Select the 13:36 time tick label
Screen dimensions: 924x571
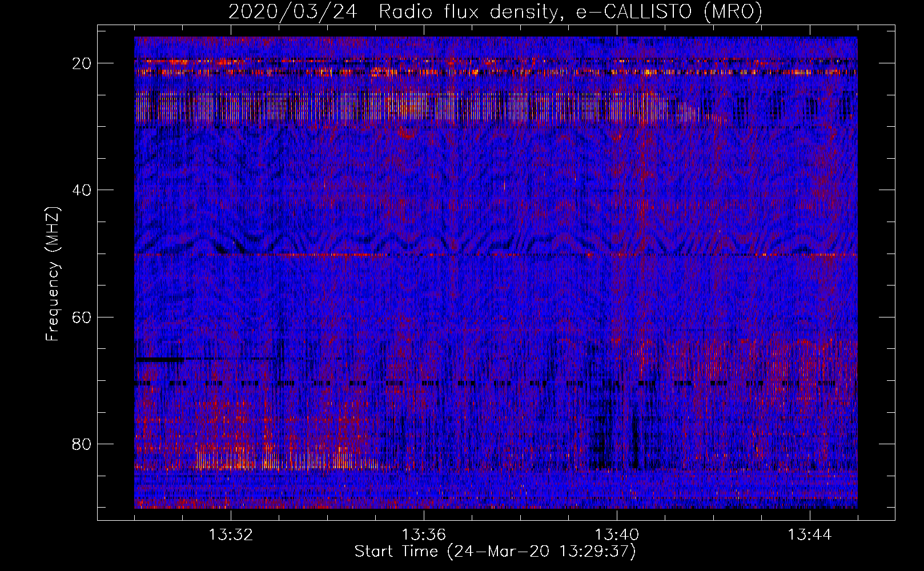pos(424,535)
